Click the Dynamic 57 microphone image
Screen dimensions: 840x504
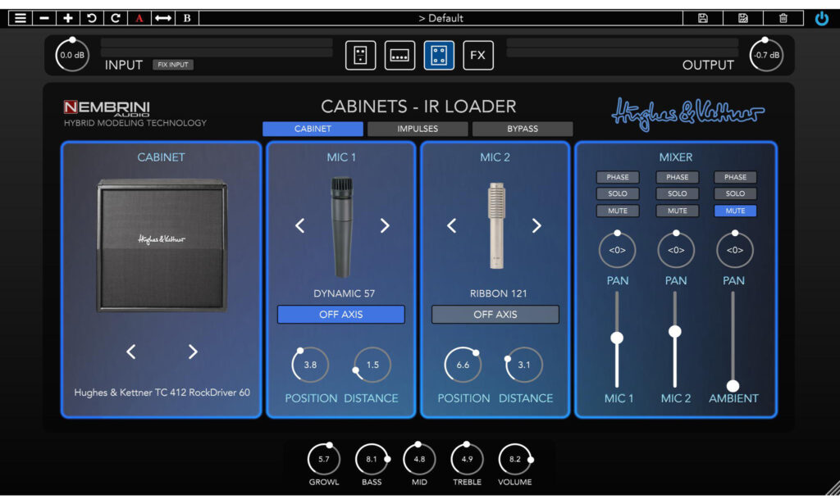(x=342, y=227)
